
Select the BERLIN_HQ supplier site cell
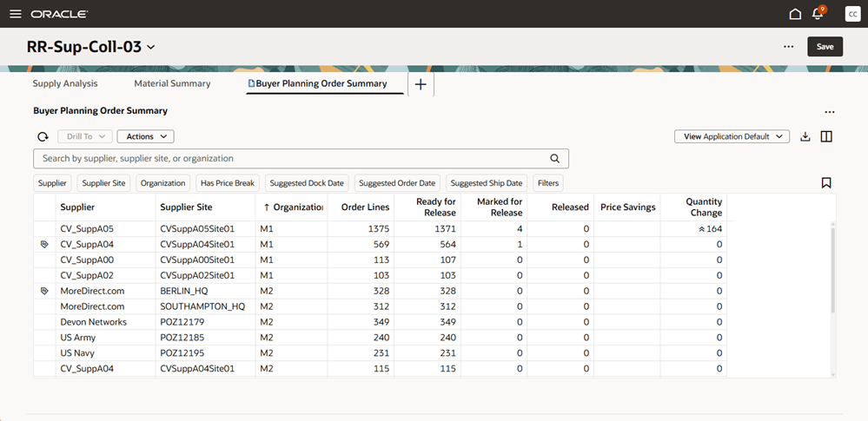pyautogui.click(x=205, y=291)
